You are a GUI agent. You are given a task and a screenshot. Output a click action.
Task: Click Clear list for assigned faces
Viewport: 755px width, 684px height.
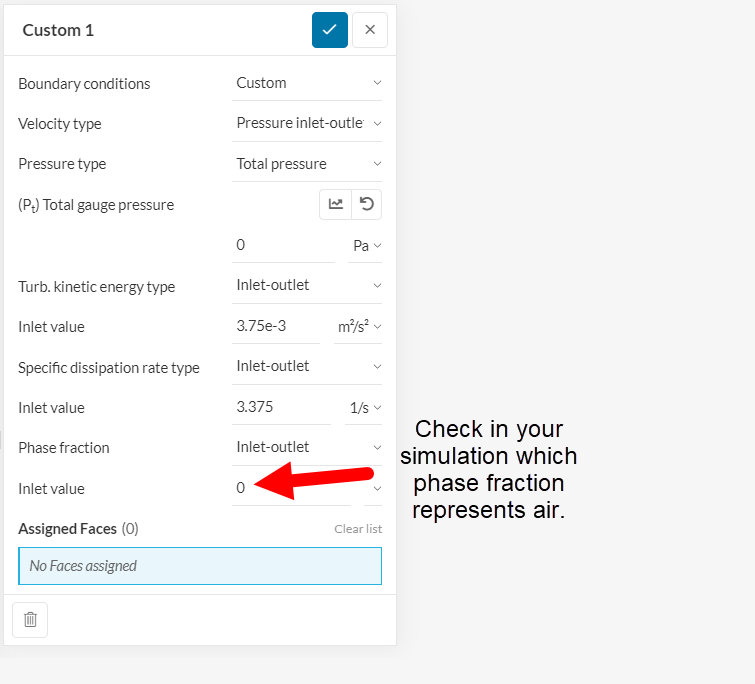(x=358, y=529)
